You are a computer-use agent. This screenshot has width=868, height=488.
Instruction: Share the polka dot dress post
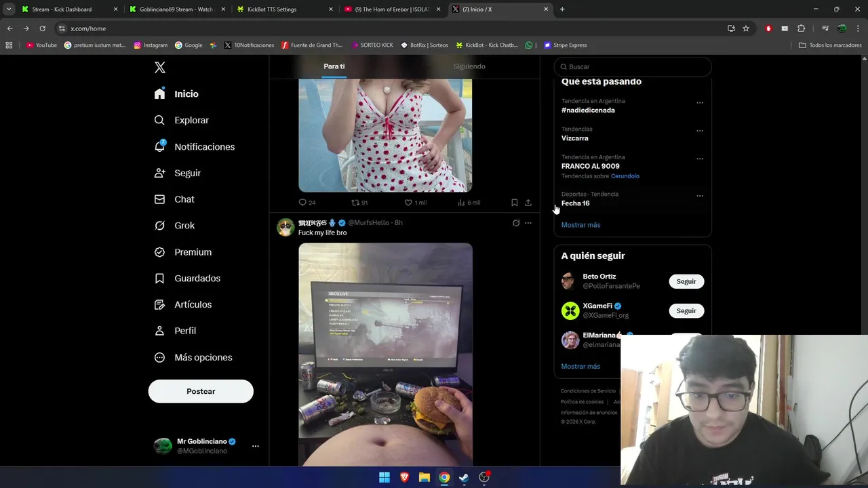pyautogui.click(x=528, y=203)
